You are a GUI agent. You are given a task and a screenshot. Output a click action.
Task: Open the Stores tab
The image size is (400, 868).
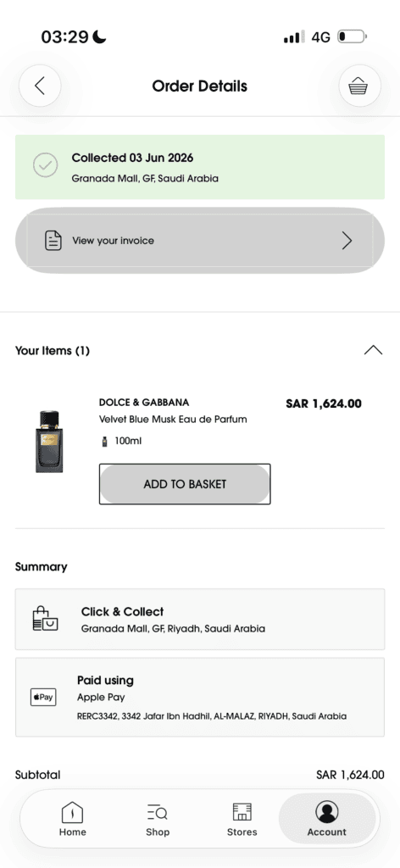coord(242,820)
